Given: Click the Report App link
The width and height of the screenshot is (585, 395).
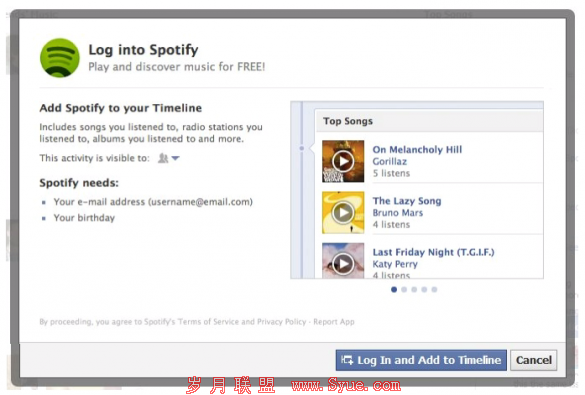Looking at the screenshot, I should point(334,322).
